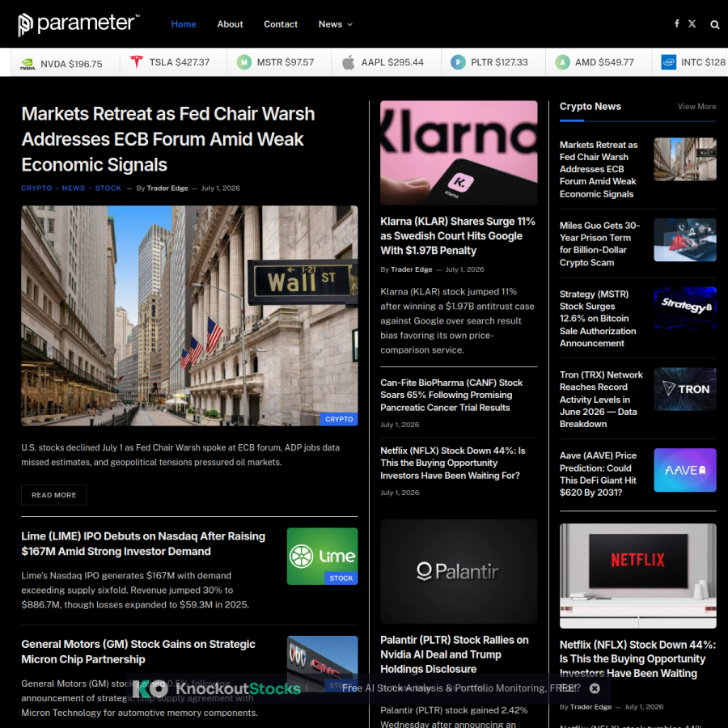This screenshot has width=728, height=728.
Task: Open Aave (AAVE) Price Prediction article
Action: point(598,474)
